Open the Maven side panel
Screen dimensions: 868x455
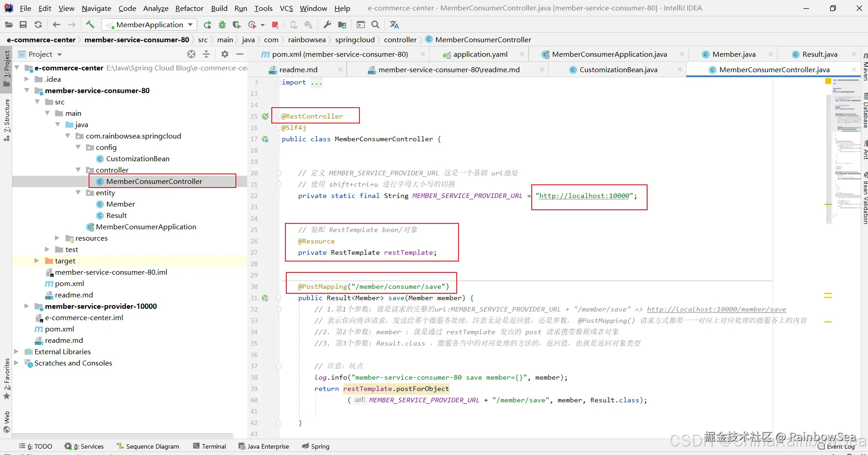(864, 67)
